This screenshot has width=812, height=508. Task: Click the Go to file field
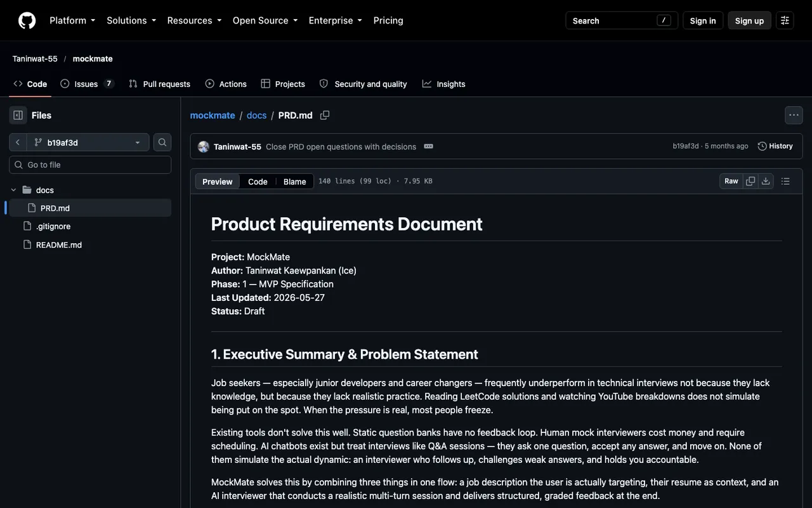(x=90, y=164)
